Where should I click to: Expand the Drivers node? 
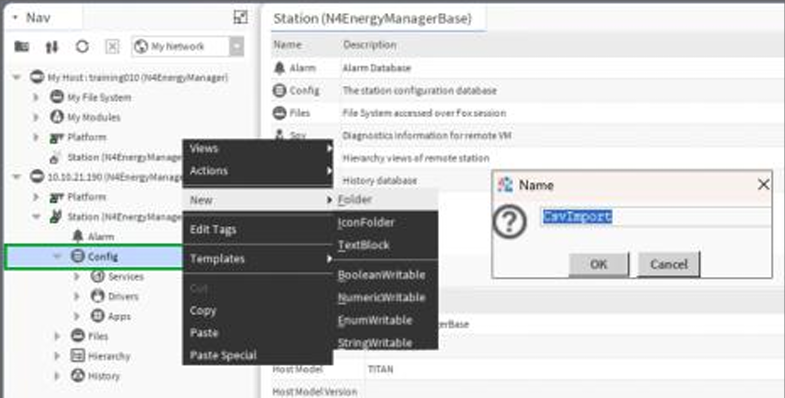coord(77,296)
